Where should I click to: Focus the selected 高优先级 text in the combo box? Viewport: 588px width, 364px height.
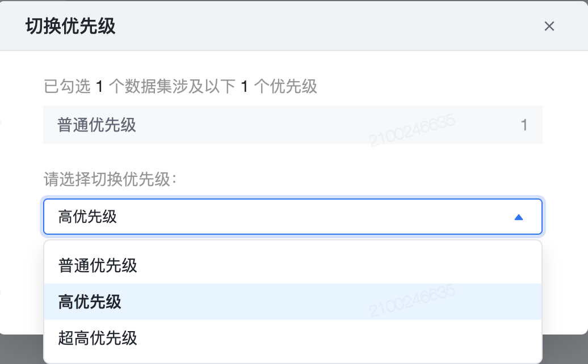87,217
